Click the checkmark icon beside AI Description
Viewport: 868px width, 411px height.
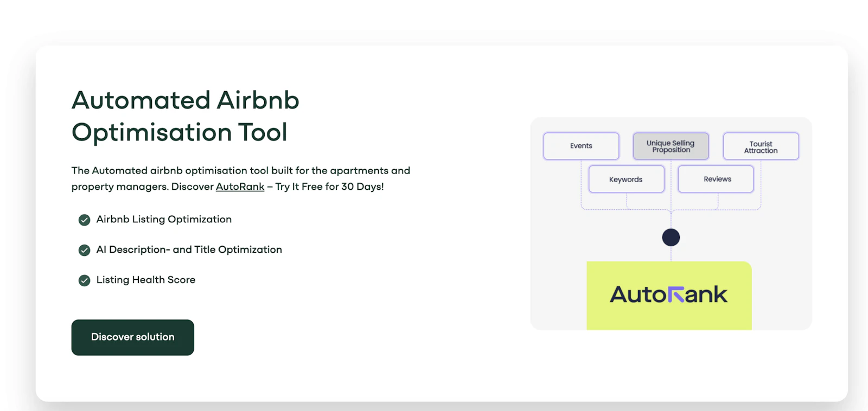[84, 250]
